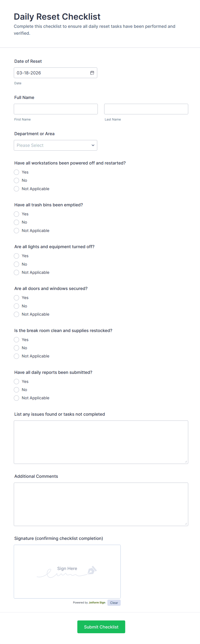This screenshot has height=644, width=200.
Task: Click the Last Name input field
Action: 146,109
